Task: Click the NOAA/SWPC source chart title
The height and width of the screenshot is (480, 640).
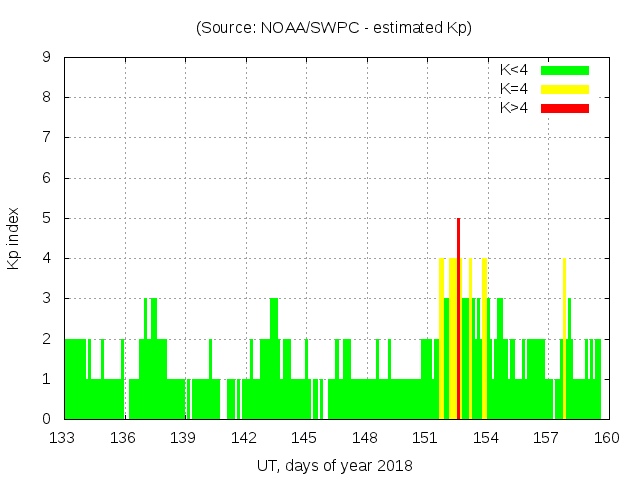Action: [333, 28]
